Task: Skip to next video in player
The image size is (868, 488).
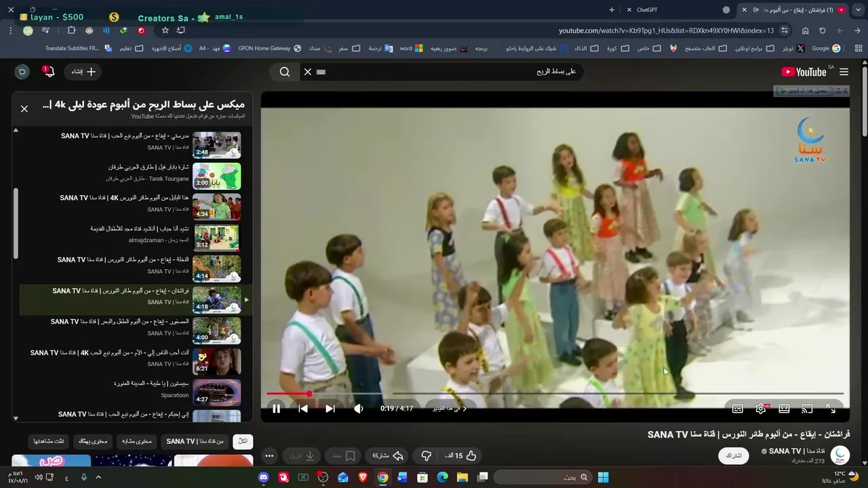Action: click(330, 409)
